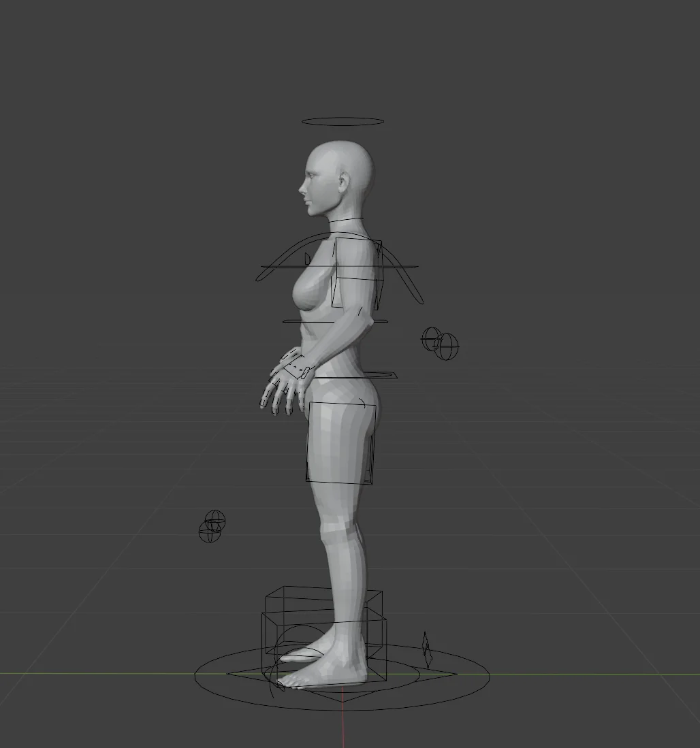Select the halo-shaped head control circle
700x748 pixels.
344,119
